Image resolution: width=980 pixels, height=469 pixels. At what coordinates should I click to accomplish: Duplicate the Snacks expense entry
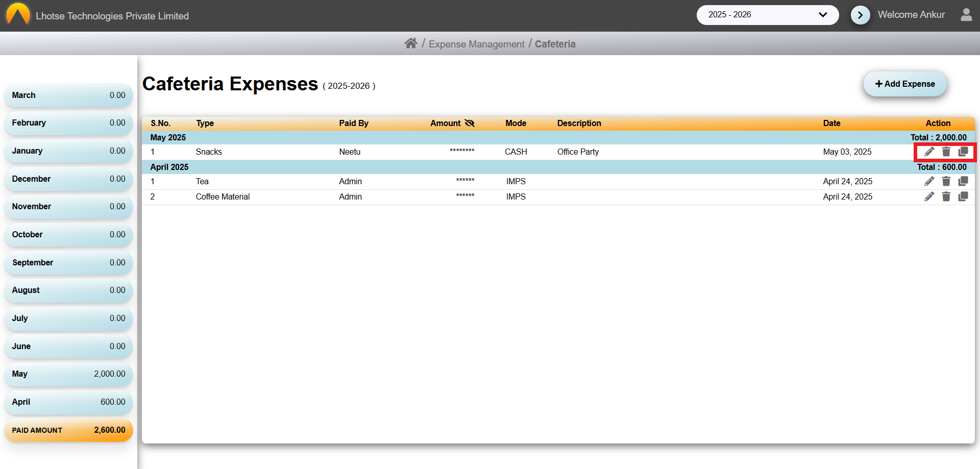coord(963,152)
